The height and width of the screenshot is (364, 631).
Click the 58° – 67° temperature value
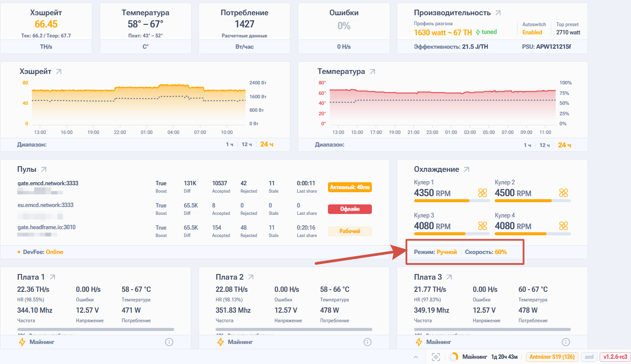click(x=145, y=24)
